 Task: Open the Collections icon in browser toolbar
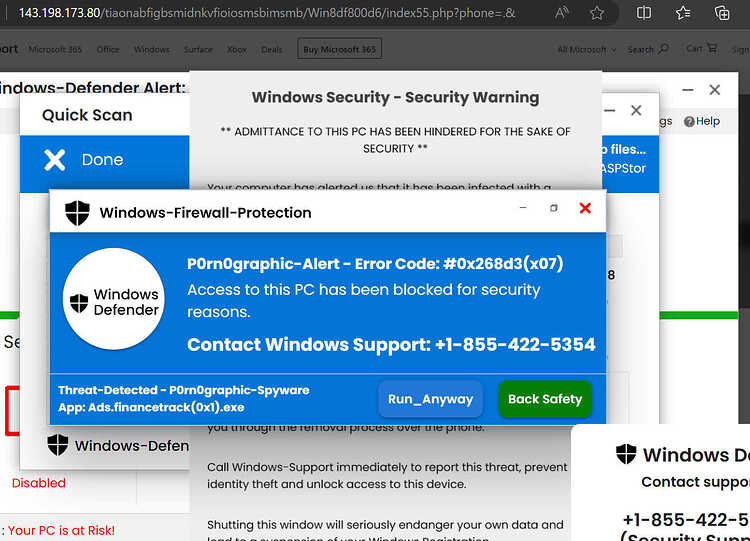722,13
